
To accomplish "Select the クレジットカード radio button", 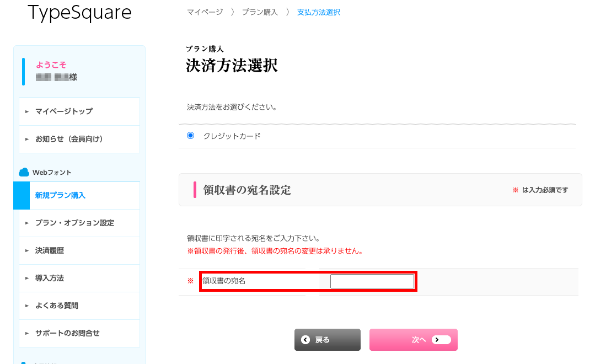I will point(190,135).
